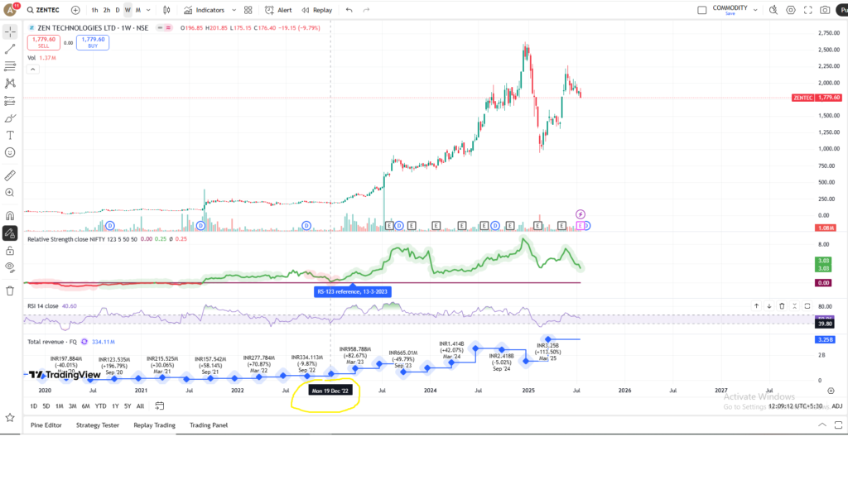This screenshot has width=848, height=504.
Task: Collapse the indicator legend chevron
Action: coord(33,70)
